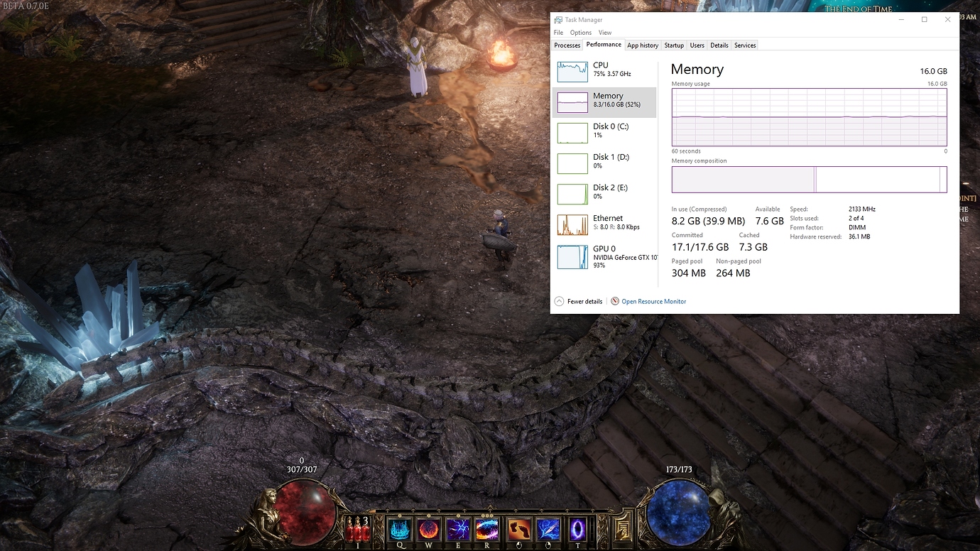980x551 pixels.
Task: Select CPU in the performance sidebar
Action: click(x=604, y=72)
